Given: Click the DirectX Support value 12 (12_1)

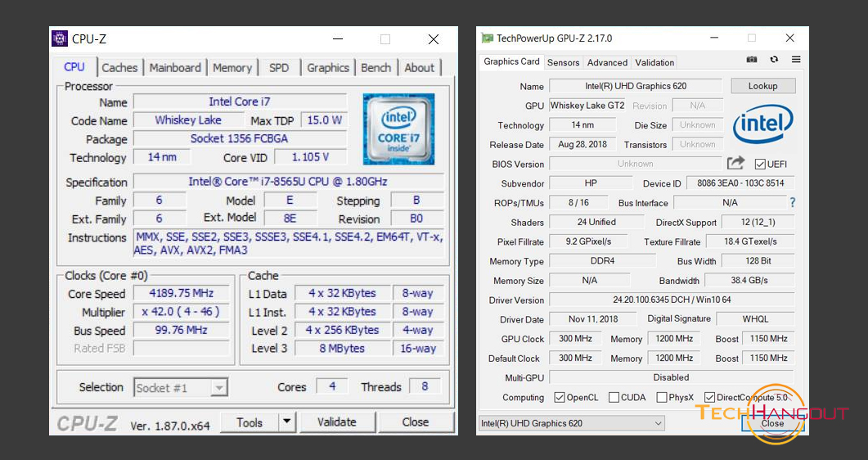Looking at the screenshot, I should (x=758, y=222).
